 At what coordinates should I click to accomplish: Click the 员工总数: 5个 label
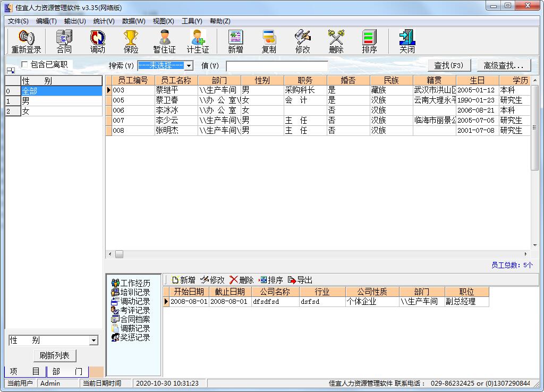point(512,266)
